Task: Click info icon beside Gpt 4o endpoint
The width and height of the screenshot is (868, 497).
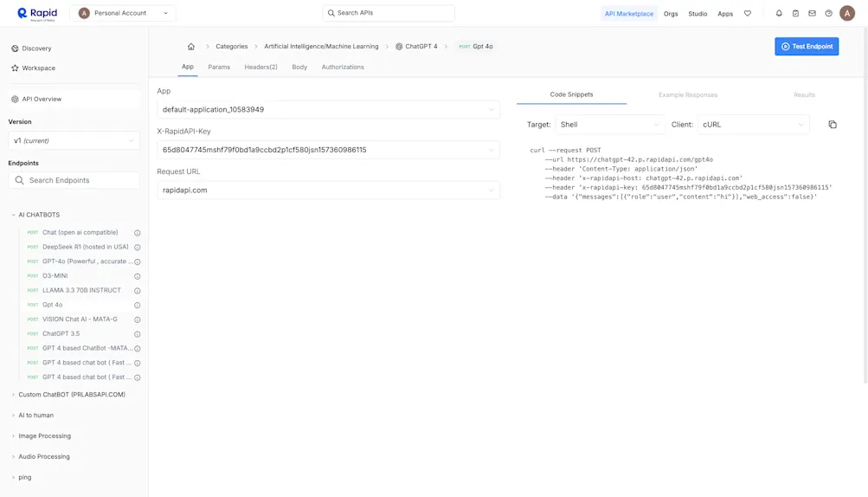Action: 138,305
